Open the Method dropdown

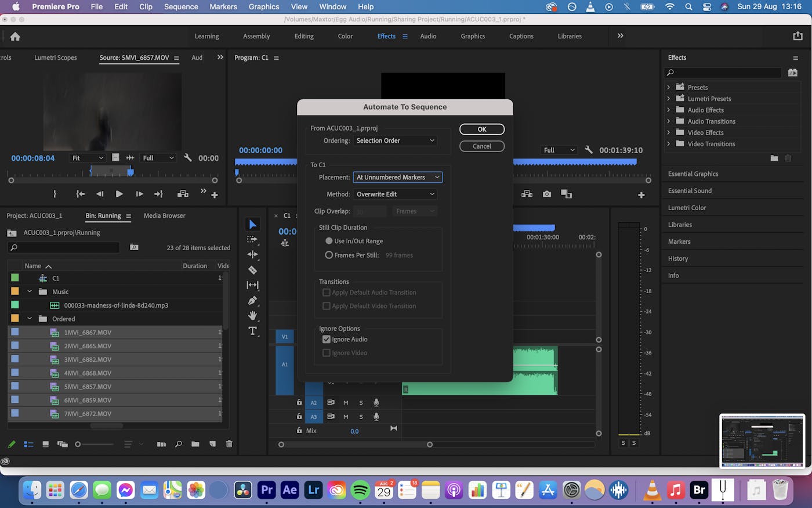click(x=395, y=194)
